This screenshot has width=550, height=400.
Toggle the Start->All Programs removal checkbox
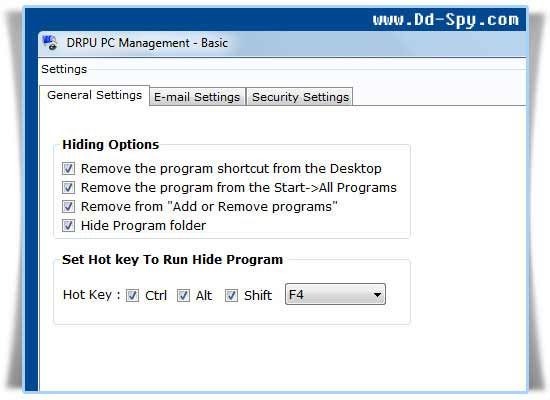68,187
